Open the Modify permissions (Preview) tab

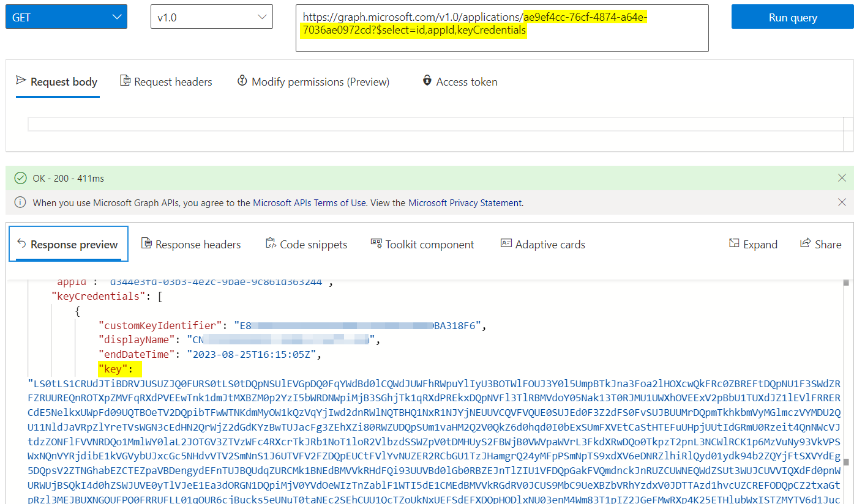(313, 82)
